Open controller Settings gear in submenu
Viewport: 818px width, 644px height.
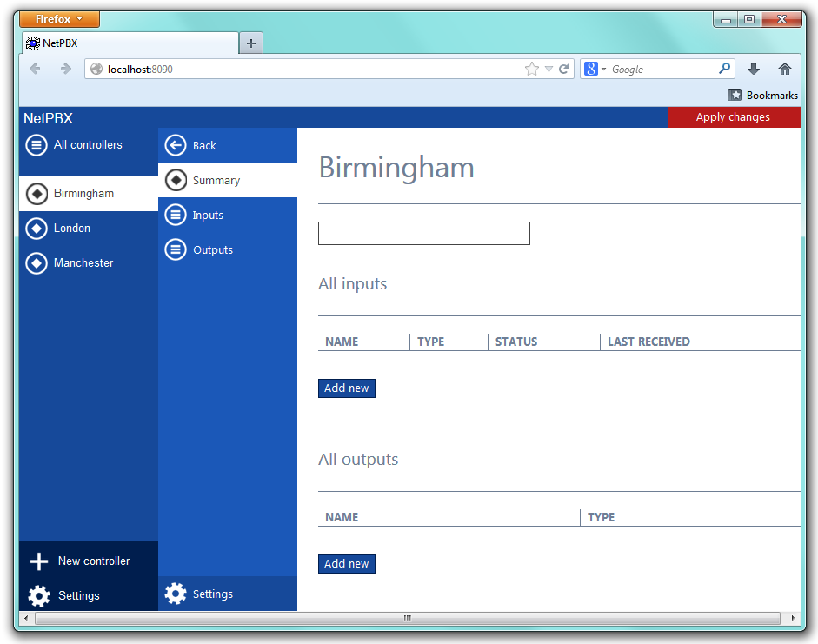click(176, 594)
